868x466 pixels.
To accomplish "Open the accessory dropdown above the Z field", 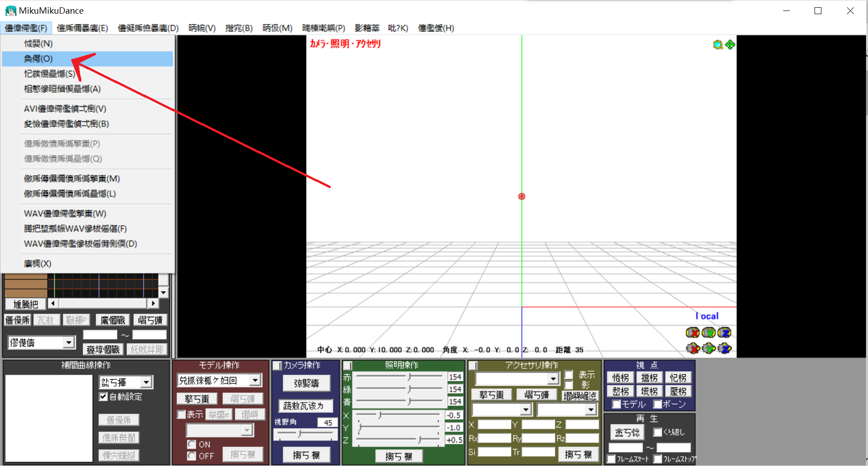I will 591,410.
